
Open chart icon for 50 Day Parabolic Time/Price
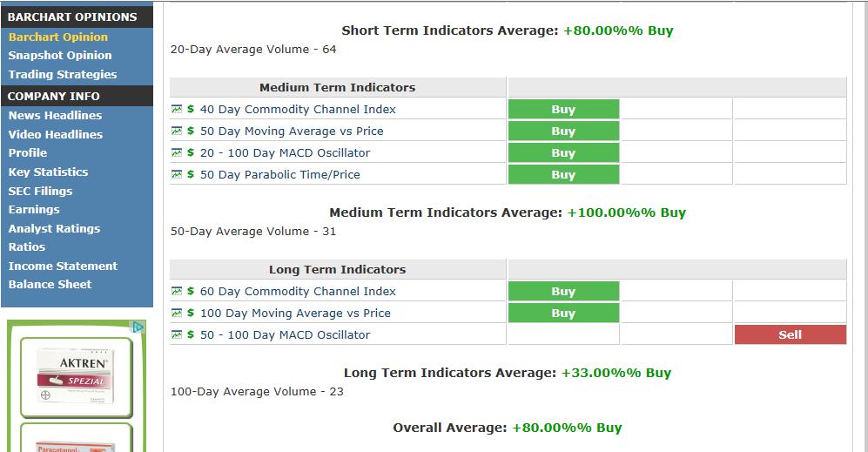point(177,174)
